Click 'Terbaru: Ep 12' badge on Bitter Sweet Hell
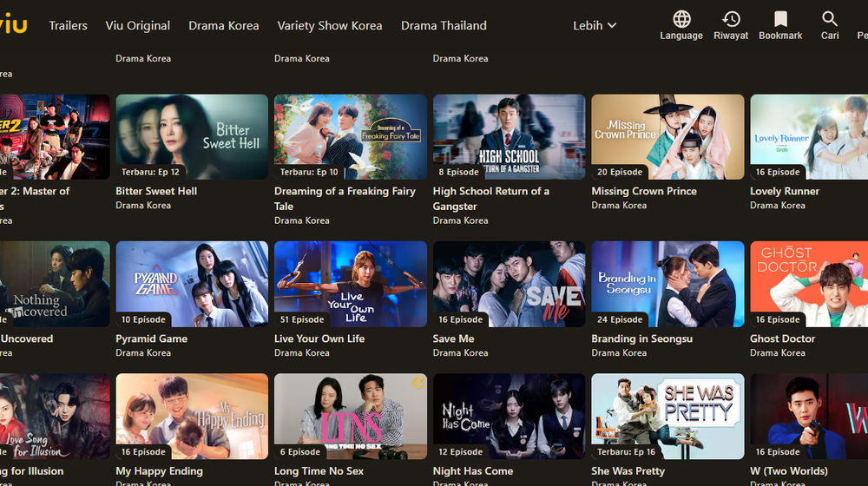This screenshot has height=486, width=868. click(150, 172)
